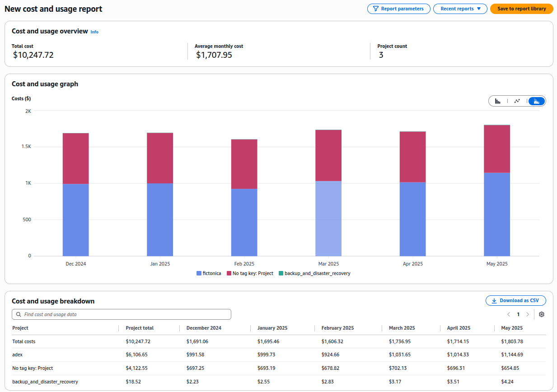Open table preferences gear icon

coord(542,314)
